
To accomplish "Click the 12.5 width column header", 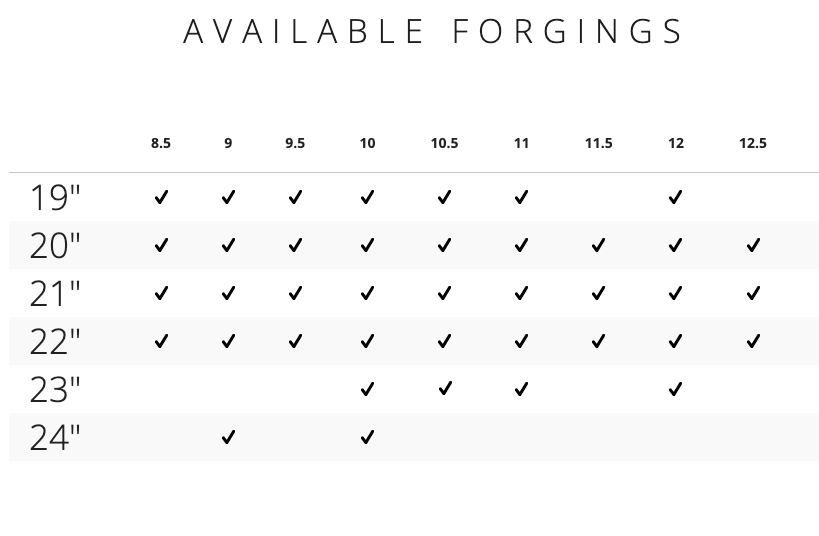I will click(753, 143).
